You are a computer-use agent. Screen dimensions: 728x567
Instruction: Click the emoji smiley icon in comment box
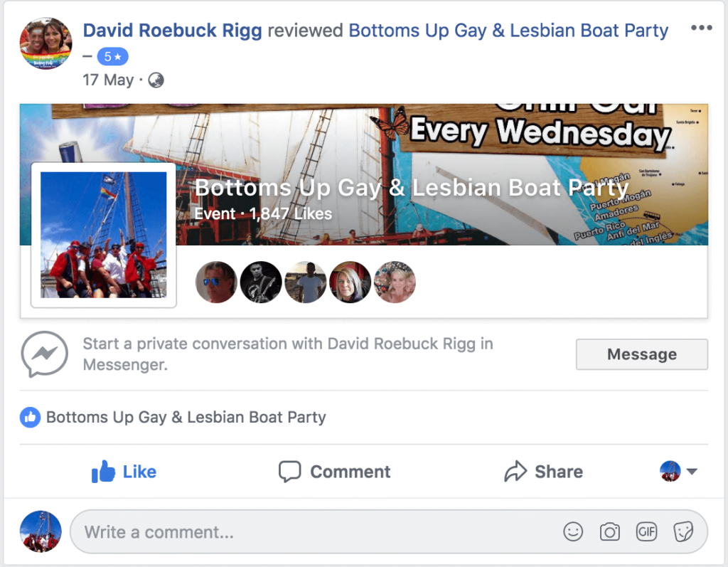(x=573, y=531)
